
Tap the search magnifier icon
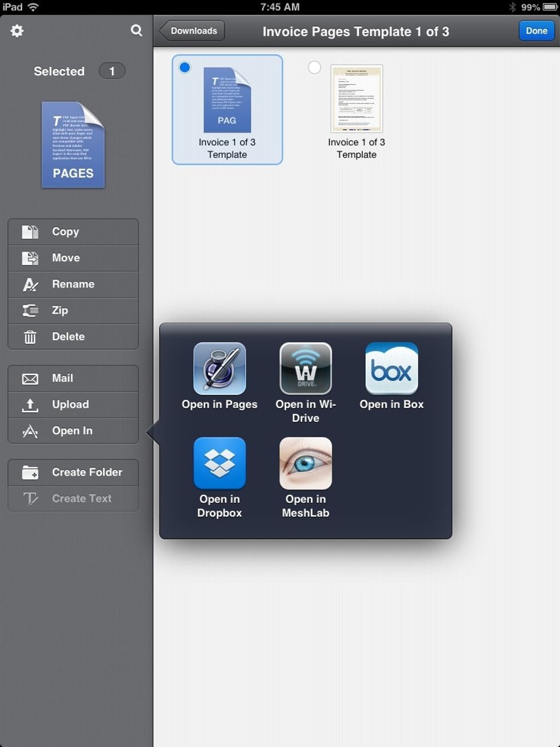click(137, 30)
